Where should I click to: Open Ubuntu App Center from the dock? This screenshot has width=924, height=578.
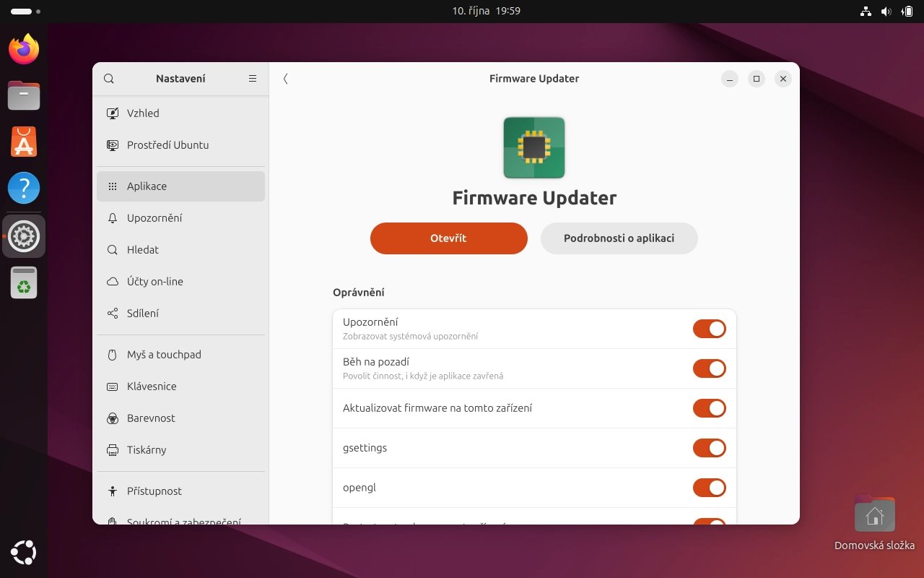24,142
